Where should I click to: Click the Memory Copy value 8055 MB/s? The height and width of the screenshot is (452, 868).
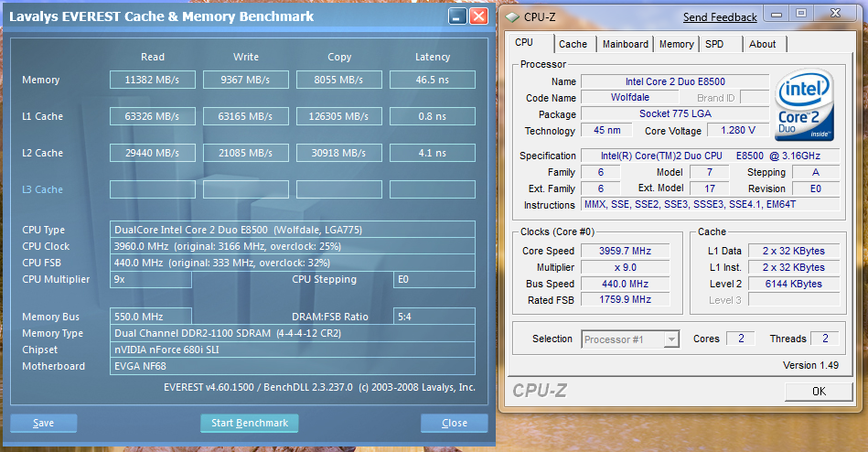pos(338,80)
